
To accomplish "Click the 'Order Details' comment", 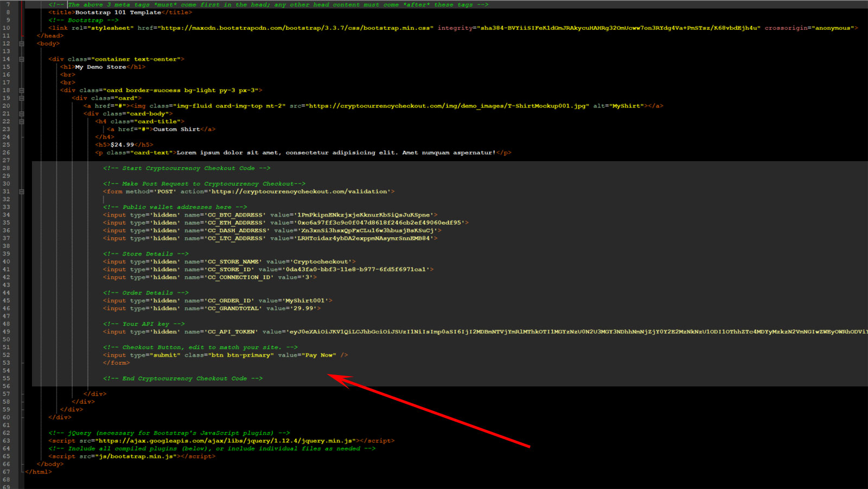I will tap(146, 293).
